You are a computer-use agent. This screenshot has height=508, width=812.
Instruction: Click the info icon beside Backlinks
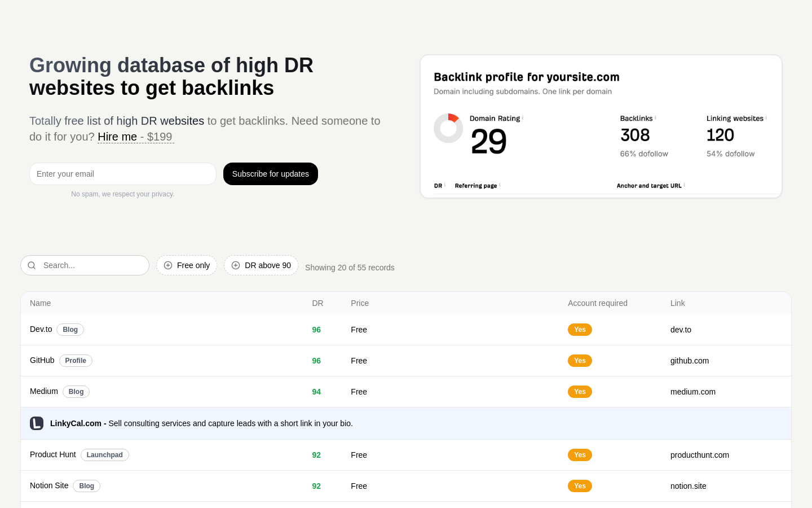pyautogui.click(x=655, y=117)
